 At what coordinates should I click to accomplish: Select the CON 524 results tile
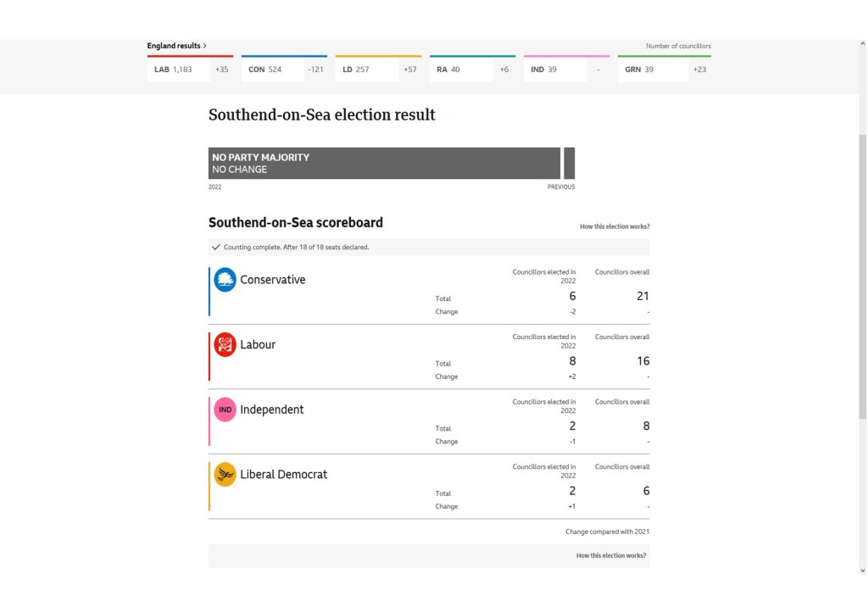[x=284, y=70]
